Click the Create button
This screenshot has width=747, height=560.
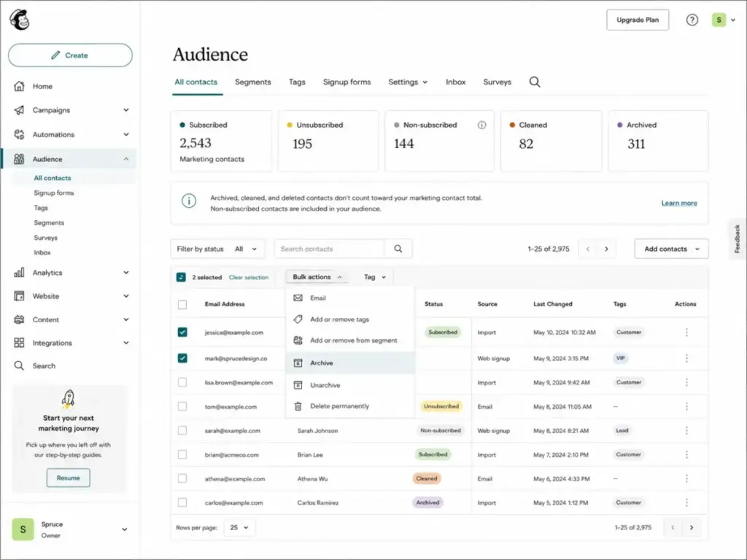click(x=70, y=55)
